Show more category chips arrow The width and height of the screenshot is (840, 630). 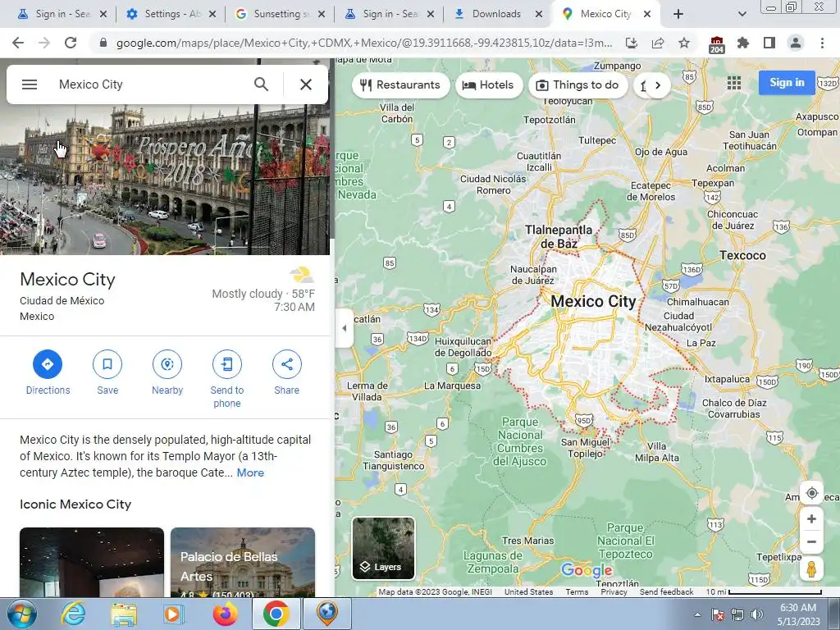658,85
